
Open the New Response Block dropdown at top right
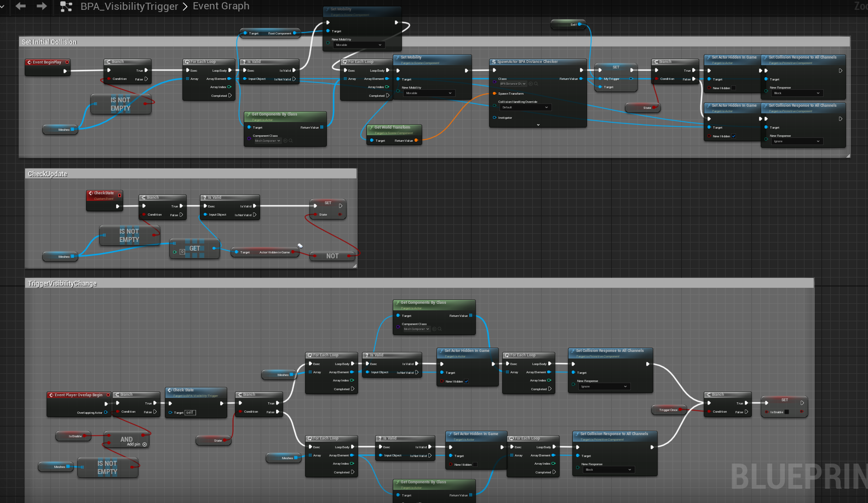pos(796,93)
